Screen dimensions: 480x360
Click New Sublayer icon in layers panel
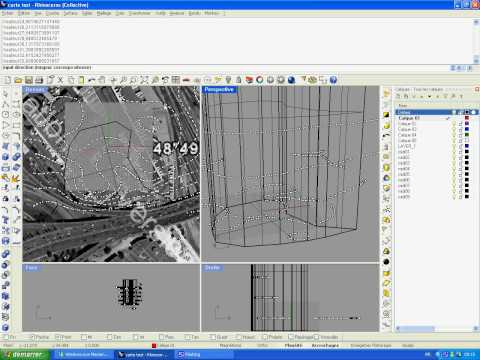point(406,96)
